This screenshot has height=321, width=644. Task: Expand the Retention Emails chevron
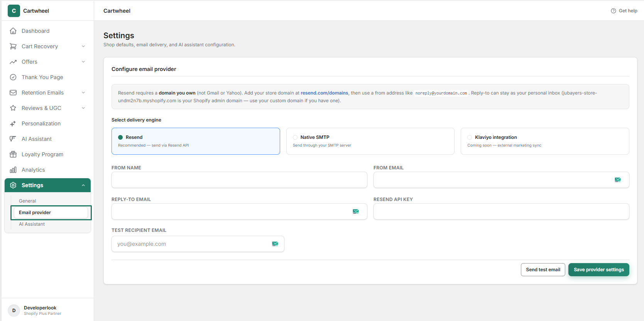[83, 93]
